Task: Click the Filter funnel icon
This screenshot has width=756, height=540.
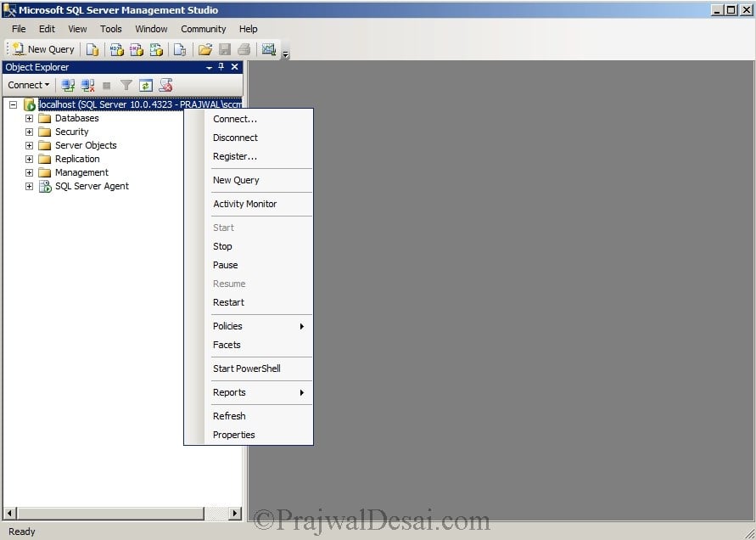Action: pos(126,86)
